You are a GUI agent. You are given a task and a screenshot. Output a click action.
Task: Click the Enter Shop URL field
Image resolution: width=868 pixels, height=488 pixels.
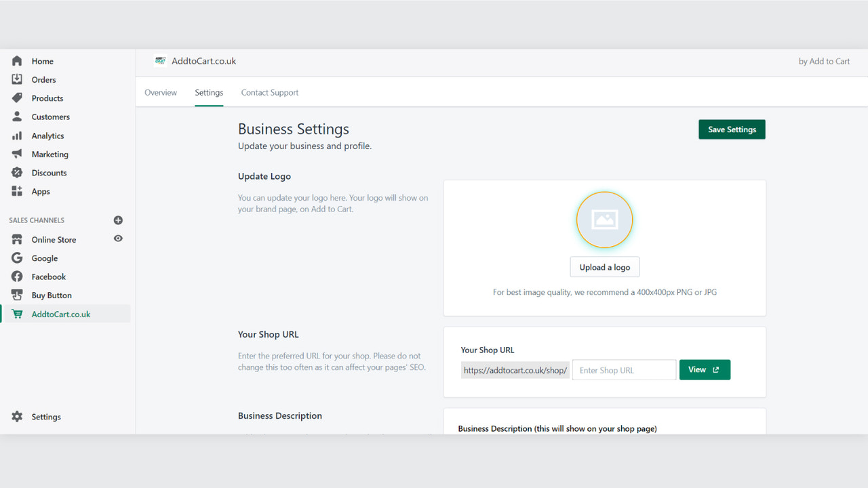pyautogui.click(x=623, y=369)
